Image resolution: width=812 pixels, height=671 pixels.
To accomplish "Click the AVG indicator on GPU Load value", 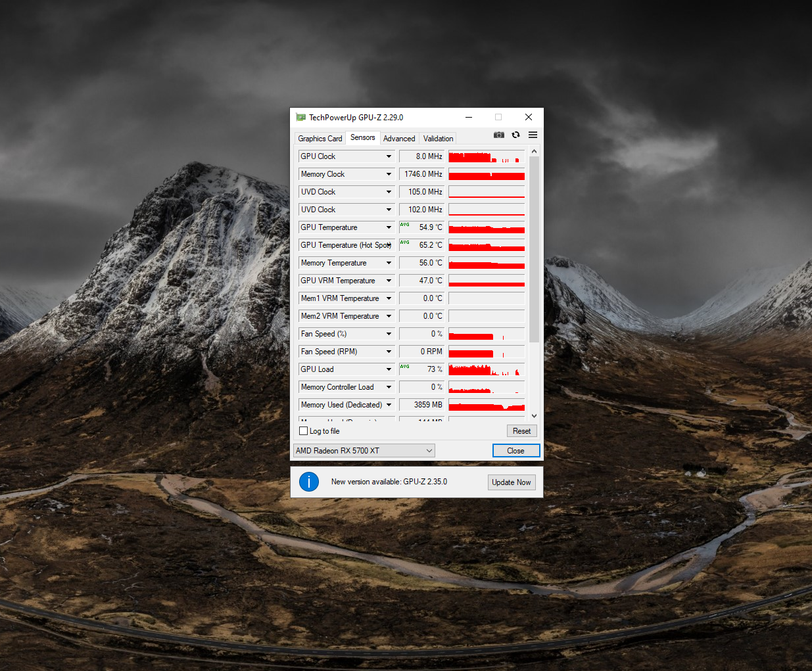I will 405,367.
